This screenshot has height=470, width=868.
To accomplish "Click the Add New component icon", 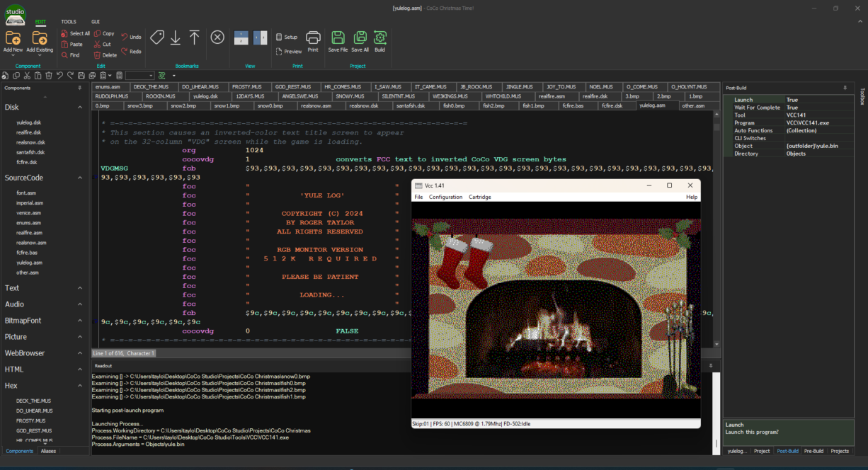I will click(x=13, y=38).
